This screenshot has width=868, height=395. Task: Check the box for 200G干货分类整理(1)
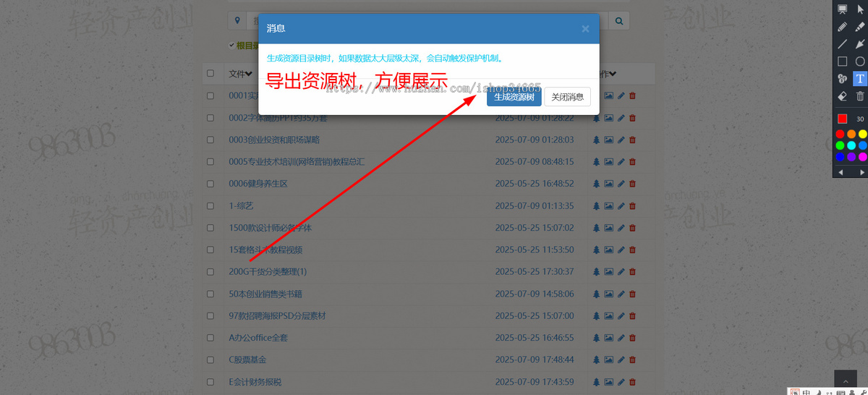point(210,271)
